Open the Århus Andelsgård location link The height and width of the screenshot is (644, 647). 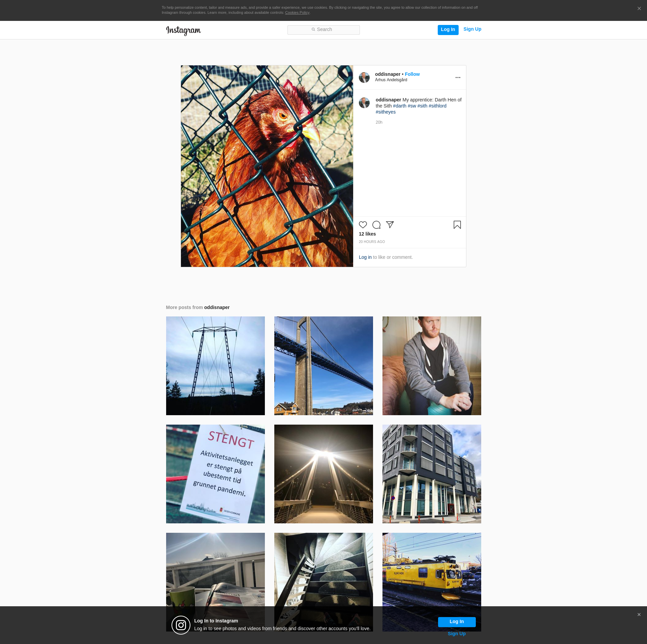(x=391, y=80)
